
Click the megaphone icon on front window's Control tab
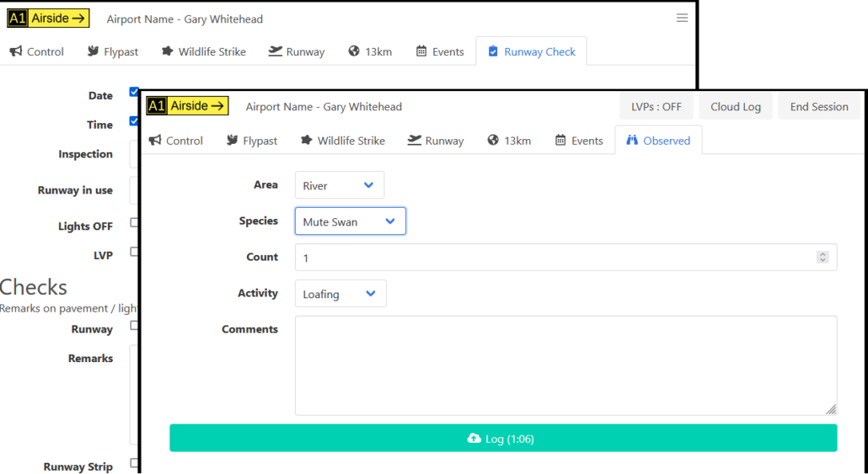pyautogui.click(x=155, y=141)
